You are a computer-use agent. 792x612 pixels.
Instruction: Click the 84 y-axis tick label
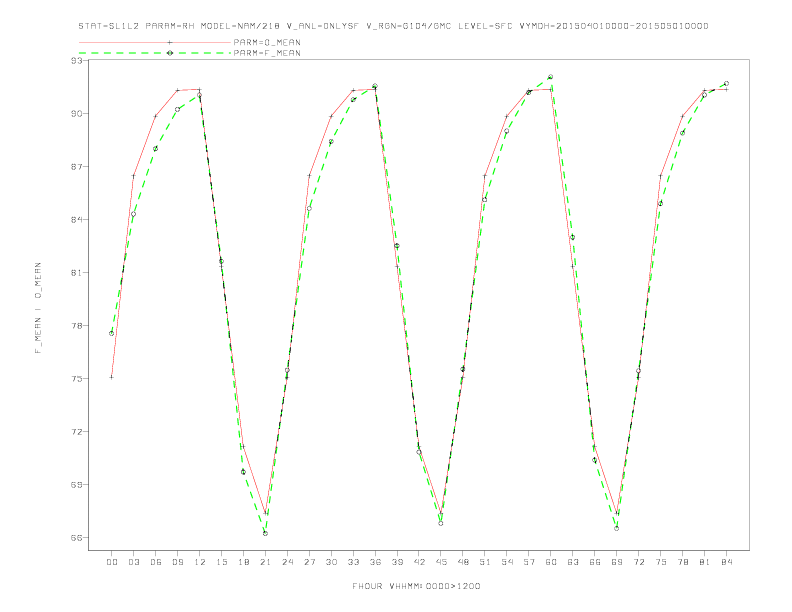coord(77,220)
